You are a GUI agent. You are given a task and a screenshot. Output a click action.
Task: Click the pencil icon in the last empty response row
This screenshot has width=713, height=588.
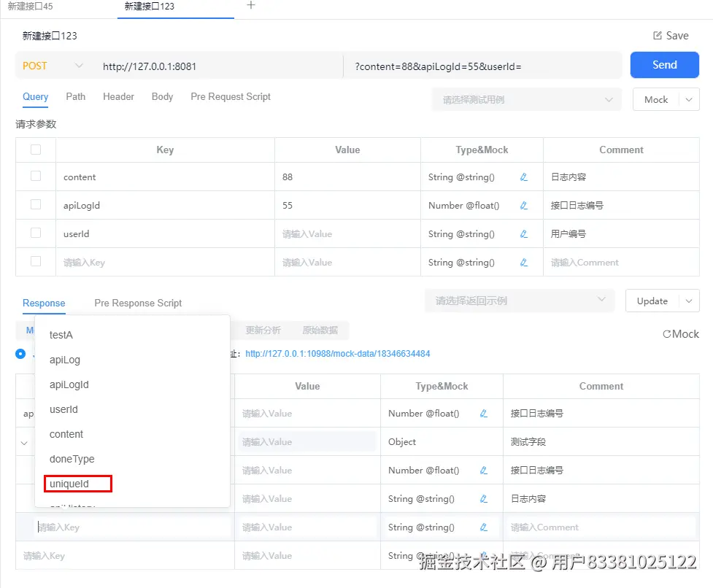click(483, 527)
